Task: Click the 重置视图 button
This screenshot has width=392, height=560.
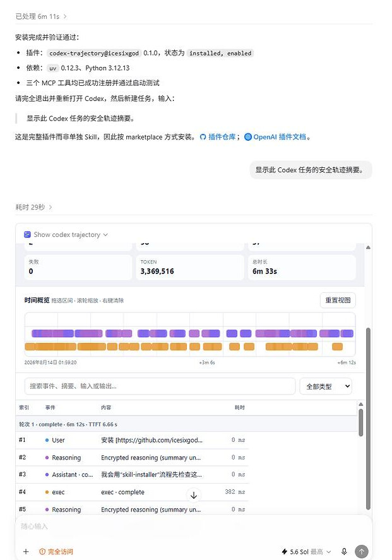Action: click(338, 301)
